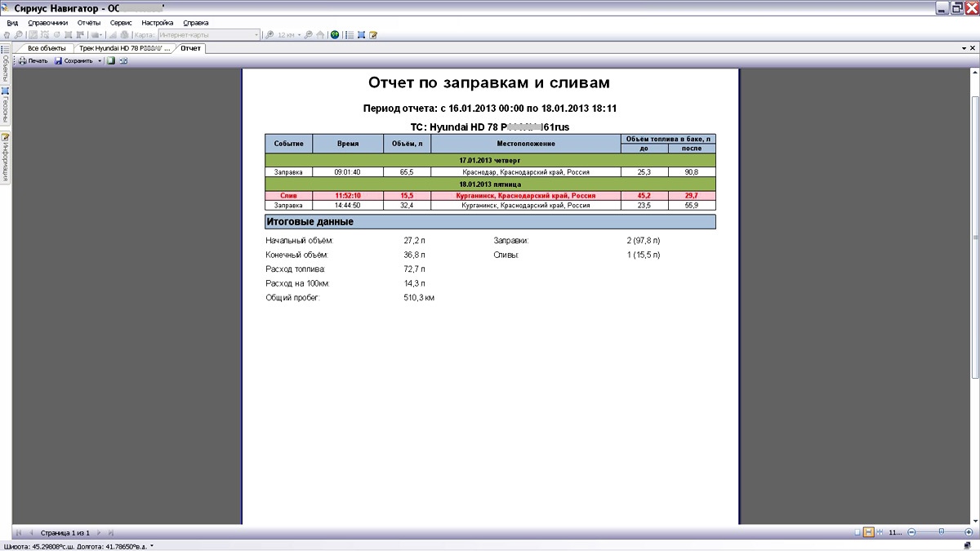This screenshot has width=980, height=551.
Task: Click the list view icon in top toolbar
Action: pyautogui.click(x=349, y=35)
